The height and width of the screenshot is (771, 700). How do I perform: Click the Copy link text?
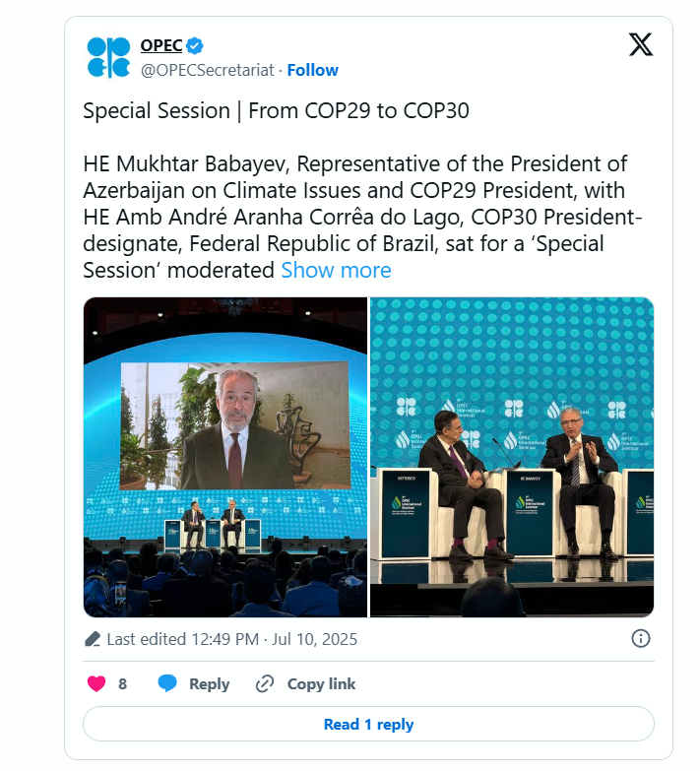[321, 684]
